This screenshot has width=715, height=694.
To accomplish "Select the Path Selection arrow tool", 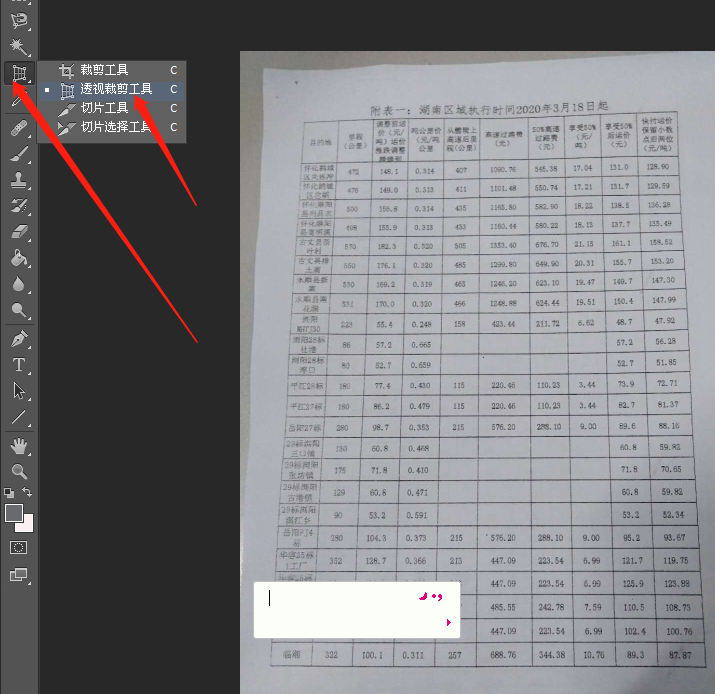I will point(19,391).
